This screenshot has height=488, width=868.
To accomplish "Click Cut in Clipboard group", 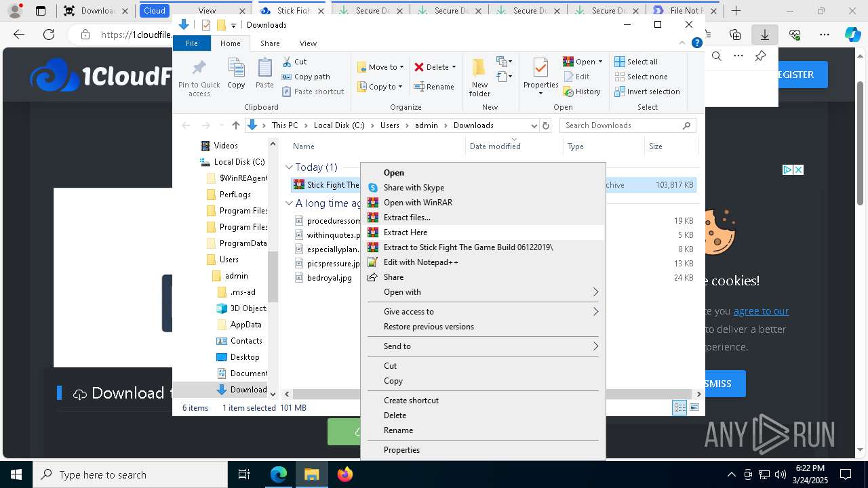I will 294,62.
